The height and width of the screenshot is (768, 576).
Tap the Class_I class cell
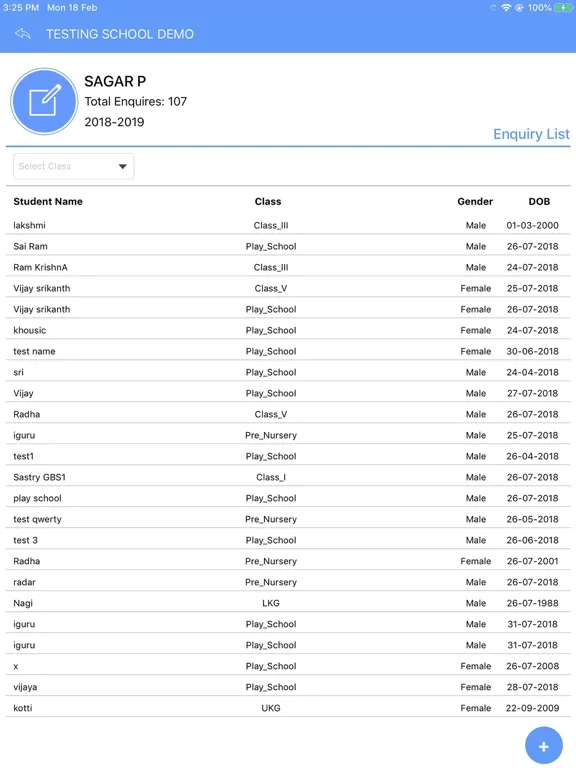tap(271, 477)
